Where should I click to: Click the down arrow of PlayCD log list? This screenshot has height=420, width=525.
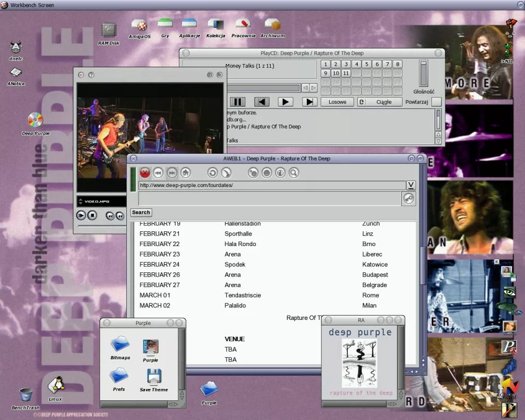click(x=438, y=141)
